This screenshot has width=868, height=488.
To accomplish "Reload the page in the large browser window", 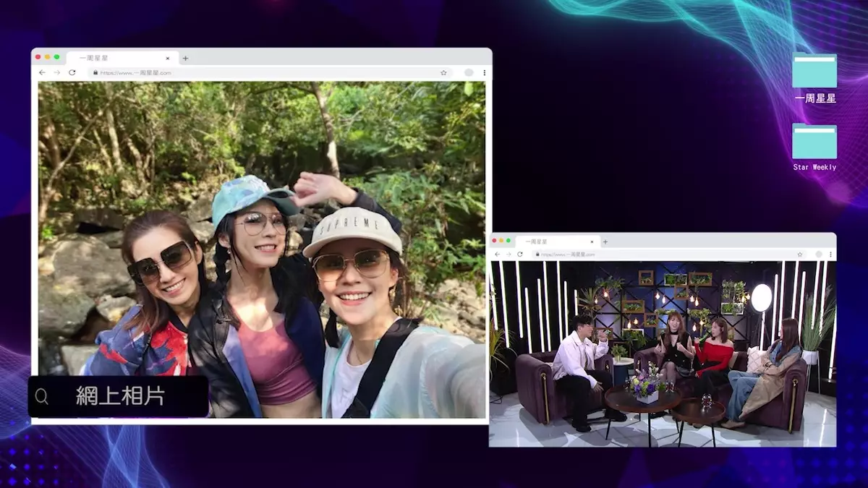I will click(x=72, y=73).
